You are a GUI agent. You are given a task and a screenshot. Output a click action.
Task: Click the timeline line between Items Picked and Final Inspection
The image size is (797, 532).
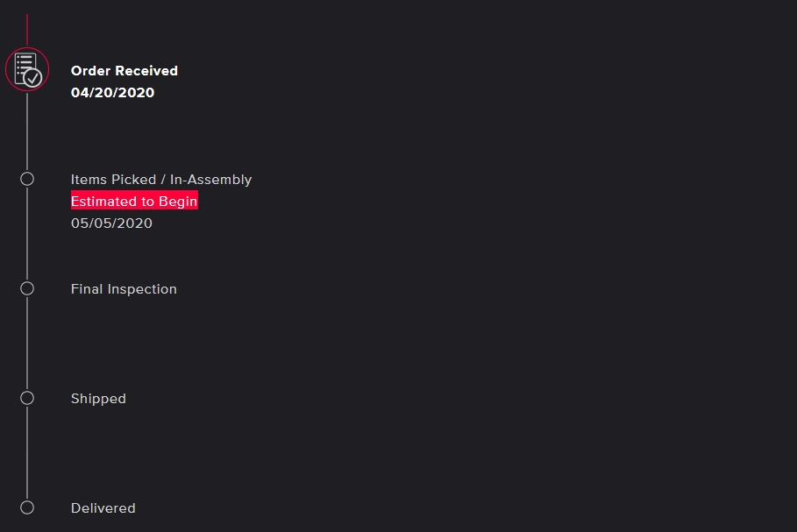pos(27,233)
